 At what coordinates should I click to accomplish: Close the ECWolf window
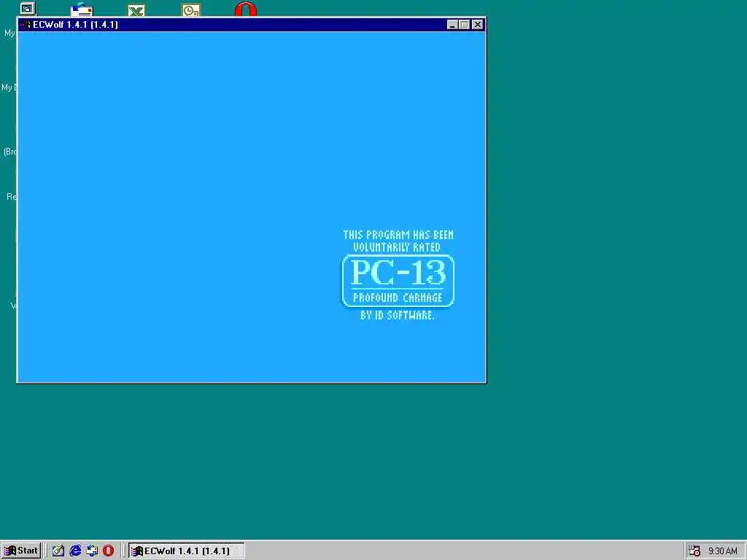click(x=477, y=25)
